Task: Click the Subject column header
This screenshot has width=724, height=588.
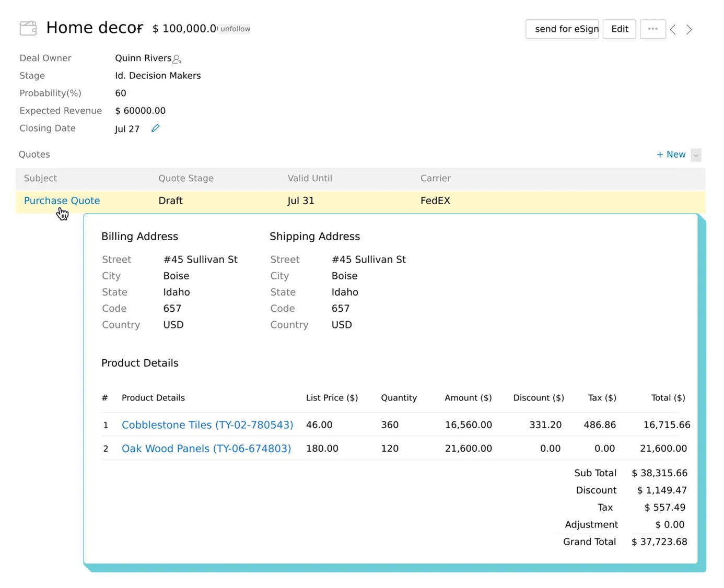Action: point(40,179)
